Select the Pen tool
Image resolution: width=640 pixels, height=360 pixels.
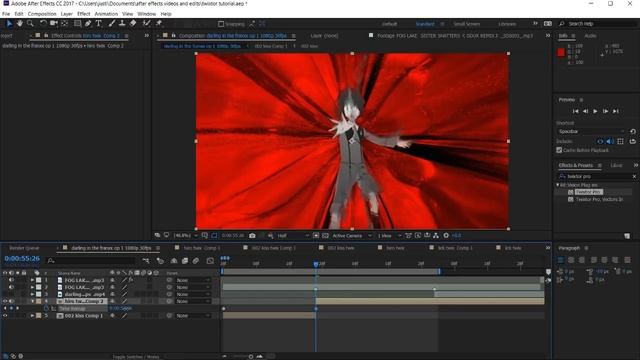coord(88,24)
